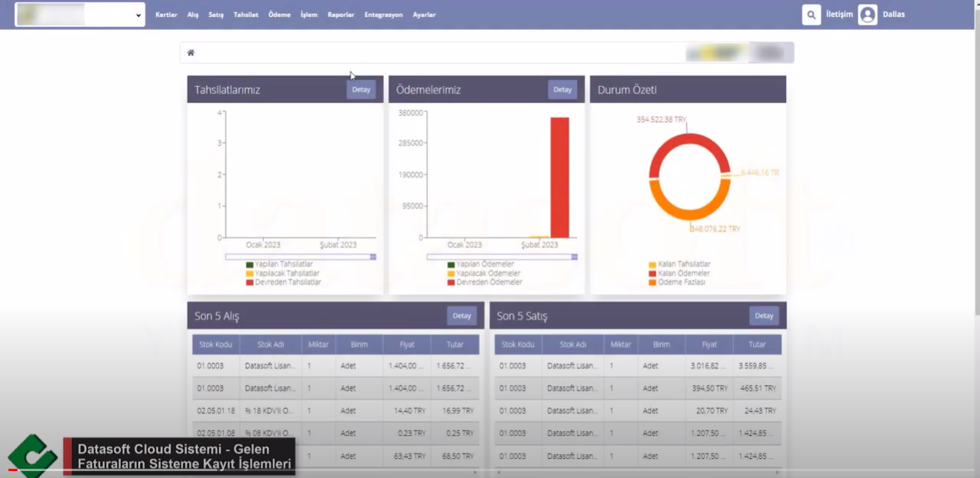Open the Dallas user profile avatar
The image size is (980, 478).
[868, 15]
